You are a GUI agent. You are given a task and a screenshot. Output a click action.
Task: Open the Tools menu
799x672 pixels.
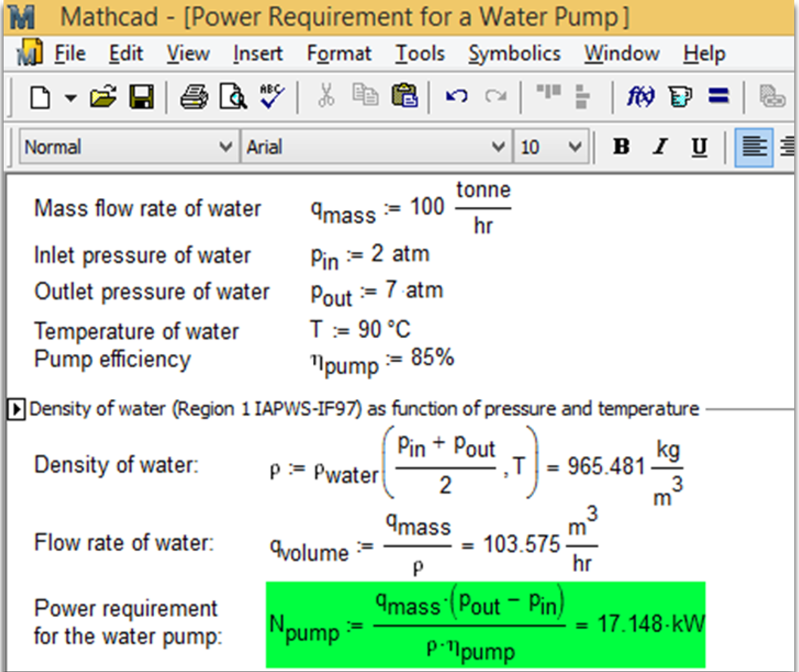pos(420,54)
